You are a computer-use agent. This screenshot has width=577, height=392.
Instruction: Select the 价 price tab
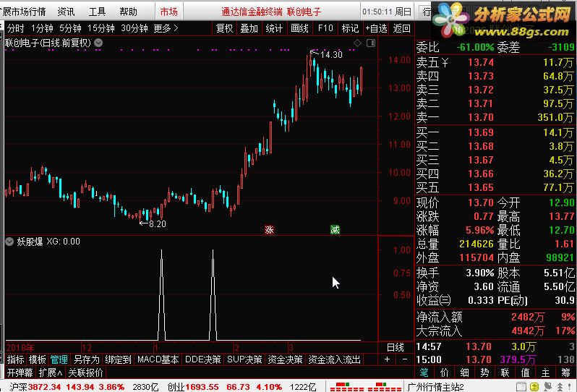pyautogui.click(x=444, y=372)
